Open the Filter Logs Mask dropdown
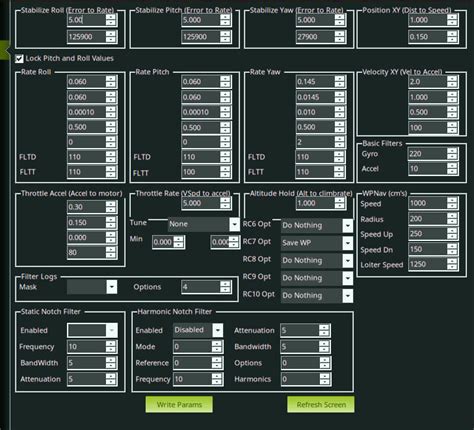This screenshot has width=474, height=430. 92,287
